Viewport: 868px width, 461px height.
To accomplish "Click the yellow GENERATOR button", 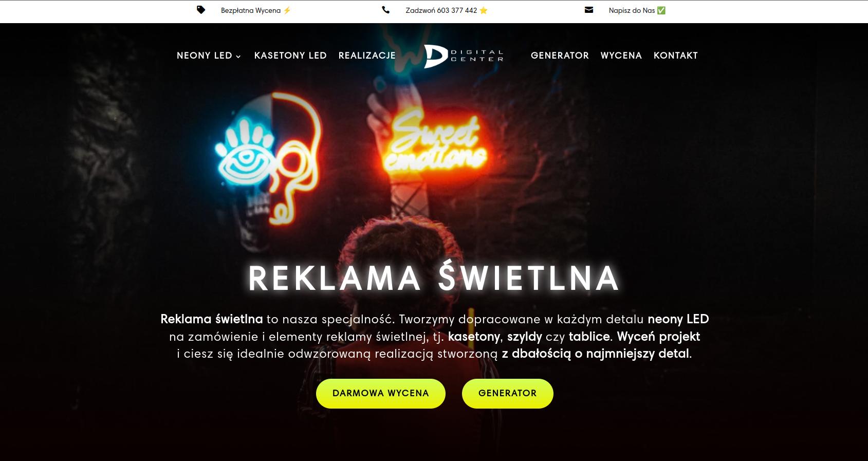I will click(508, 394).
